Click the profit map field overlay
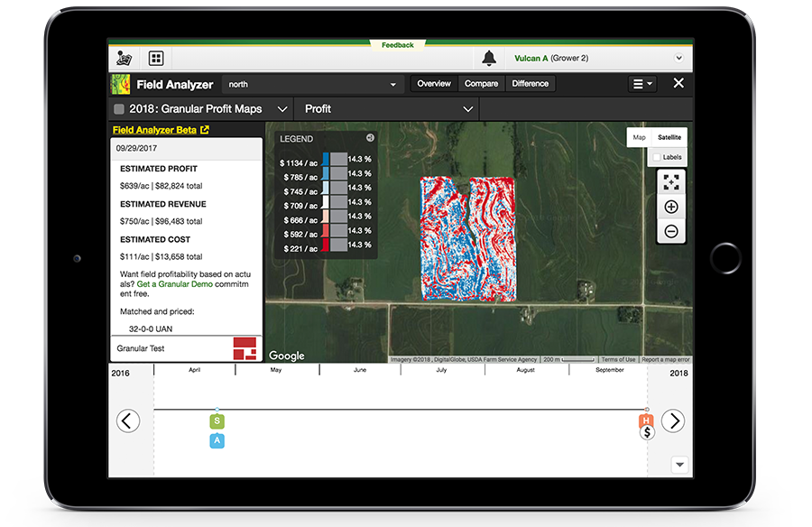The image size is (812, 527). (x=467, y=239)
